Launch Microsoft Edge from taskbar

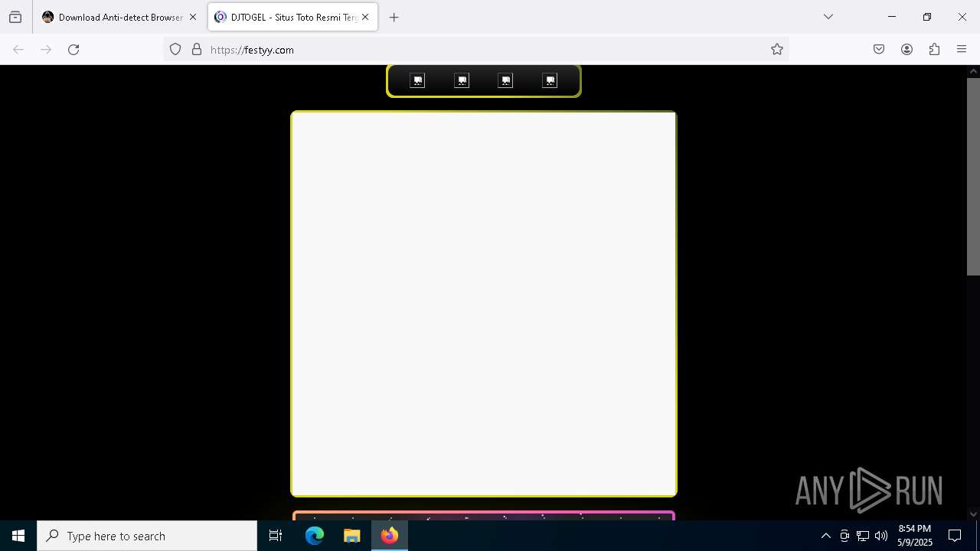(315, 536)
